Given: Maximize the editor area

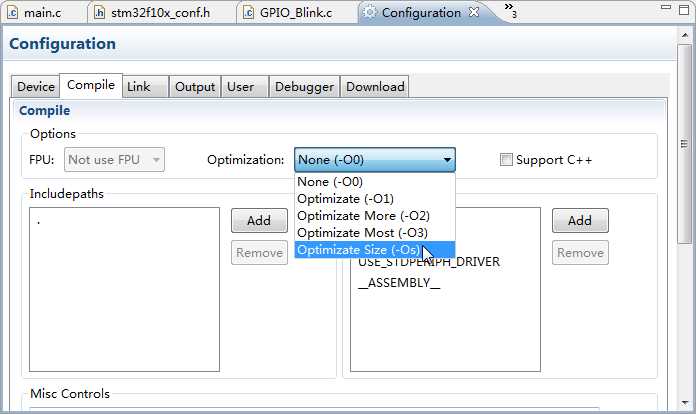Looking at the screenshot, I should [684, 9].
